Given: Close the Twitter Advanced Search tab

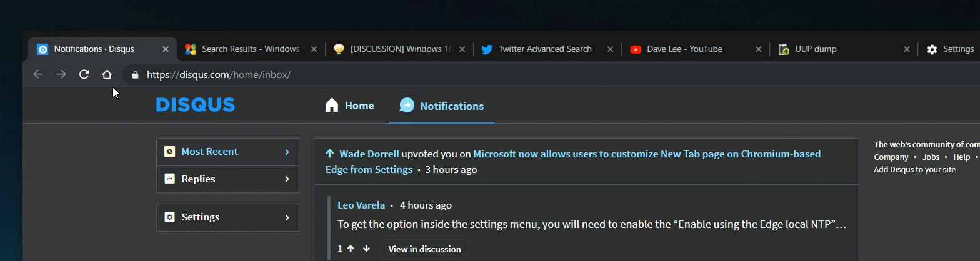Looking at the screenshot, I should click(x=610, y=49).
